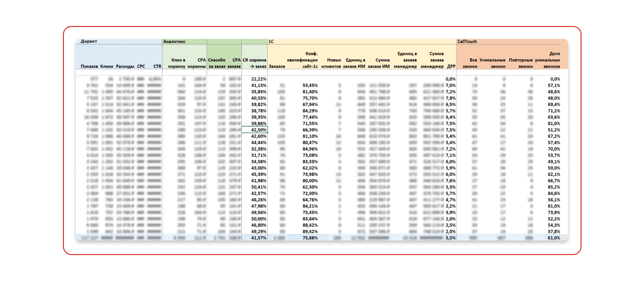Click the CR cell 50,41%
The height and width of the screenshot is (281, 644).
(259, 187)
